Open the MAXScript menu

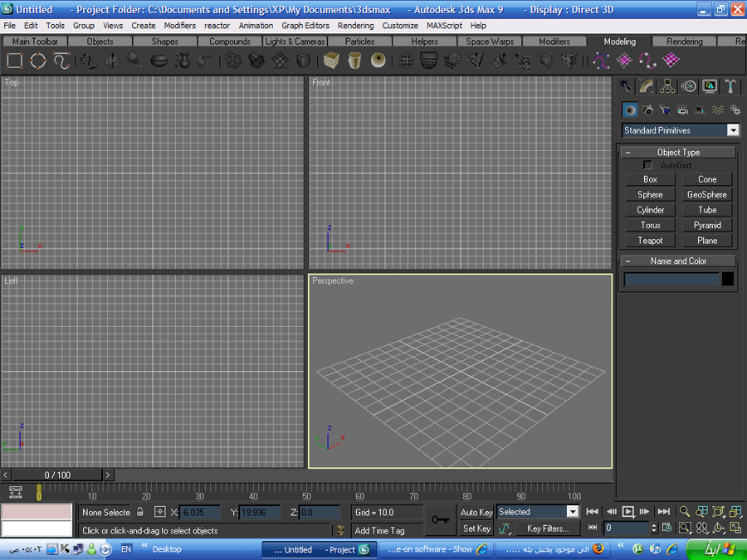[445, 26]
